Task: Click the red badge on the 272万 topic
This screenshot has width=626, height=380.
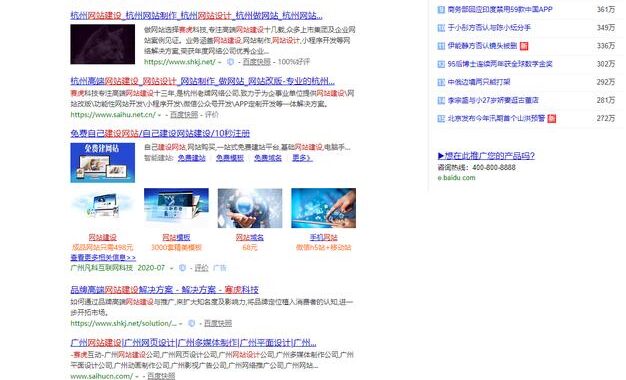Action: pyautogui.click(x=551, y=119)
